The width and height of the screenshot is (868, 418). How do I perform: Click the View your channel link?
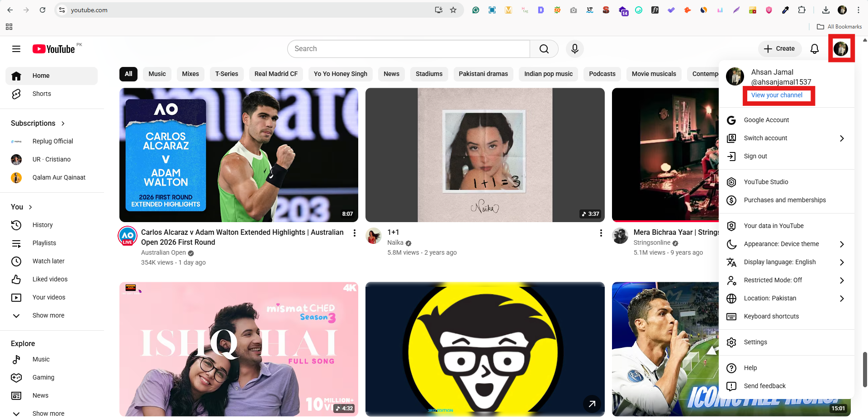[x=777, y=95]
